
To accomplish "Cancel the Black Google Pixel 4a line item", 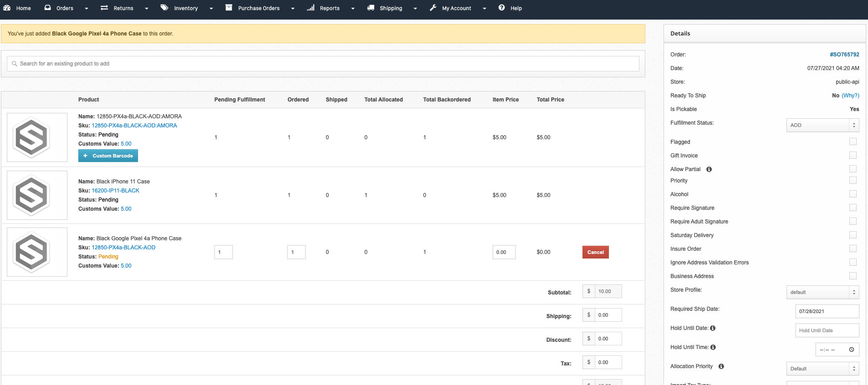I will pyautogui.click(x=596, y=252).
